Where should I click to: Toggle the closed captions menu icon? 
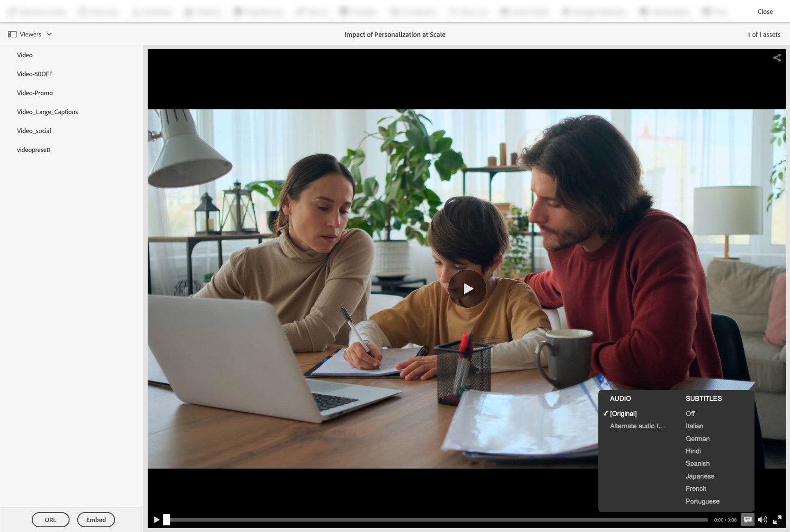747,520
